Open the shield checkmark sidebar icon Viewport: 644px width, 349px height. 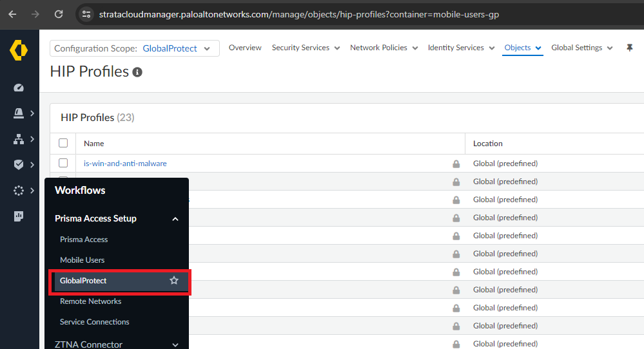tap(19, 164)
